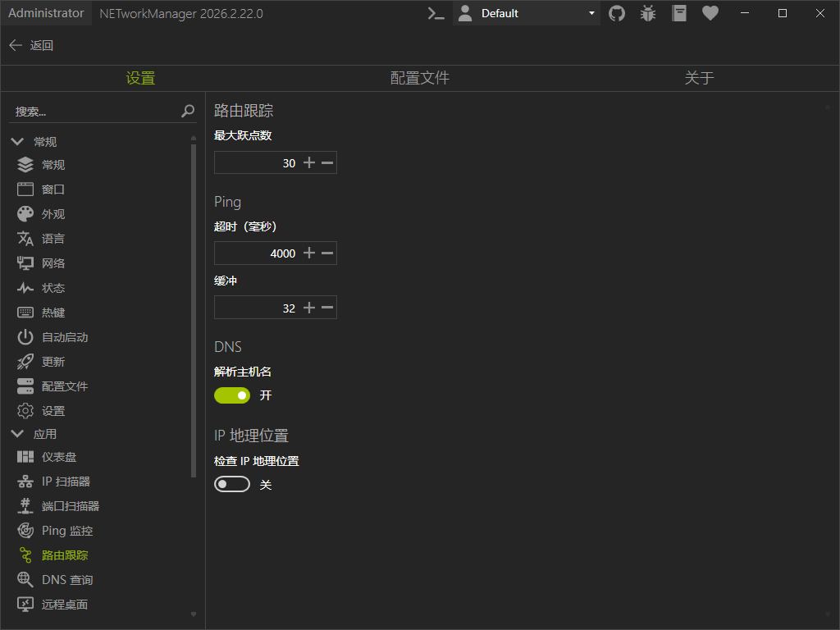Click the bug report icon in titlebar

[648, 13]
